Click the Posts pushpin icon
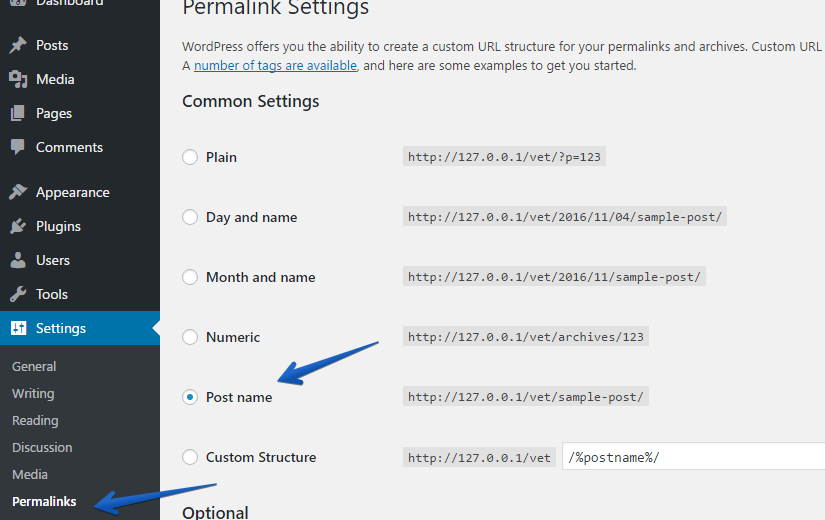Viewport: 825px width, 520px height. click(x=18, y=45)
